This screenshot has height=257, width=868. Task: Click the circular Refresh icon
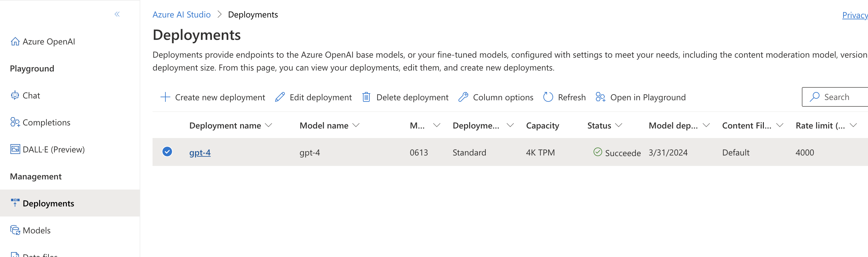click(x=548, y=97)
